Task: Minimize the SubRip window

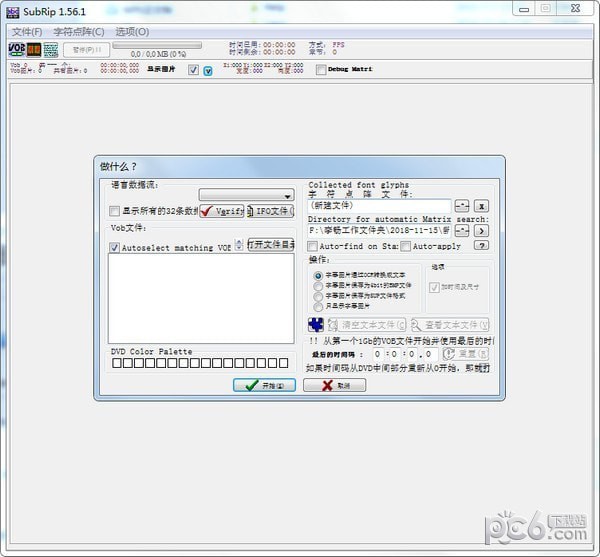Action: pyautogui.click(x=524, y=9)
